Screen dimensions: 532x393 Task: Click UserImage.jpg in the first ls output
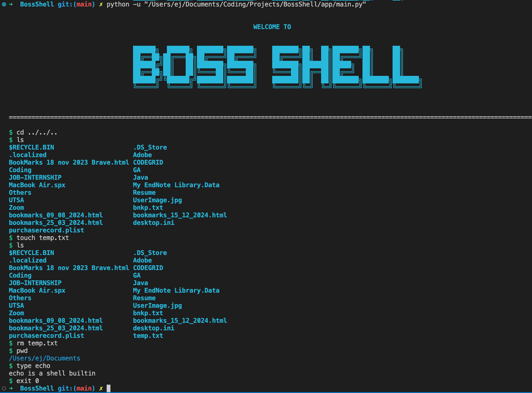click(x=158, y=200)
